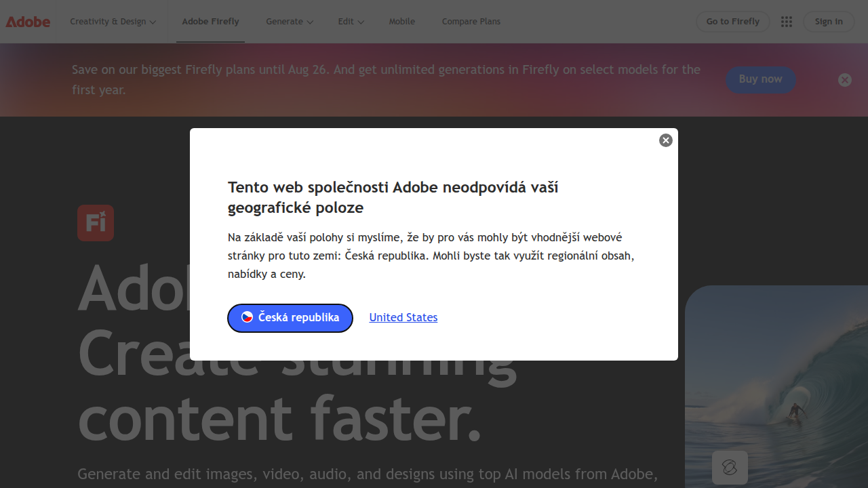Expand the Generate dropdown menu

pyautogui.click(x=290, y=22)
